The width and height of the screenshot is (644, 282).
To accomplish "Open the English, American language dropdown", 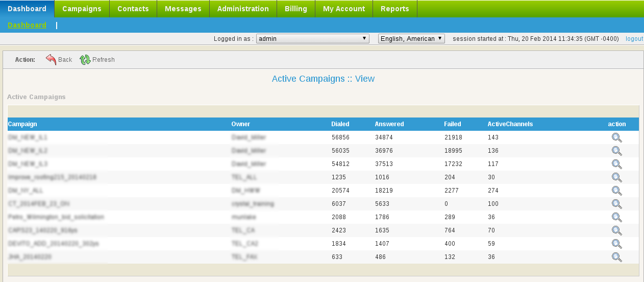I will 411,39.
